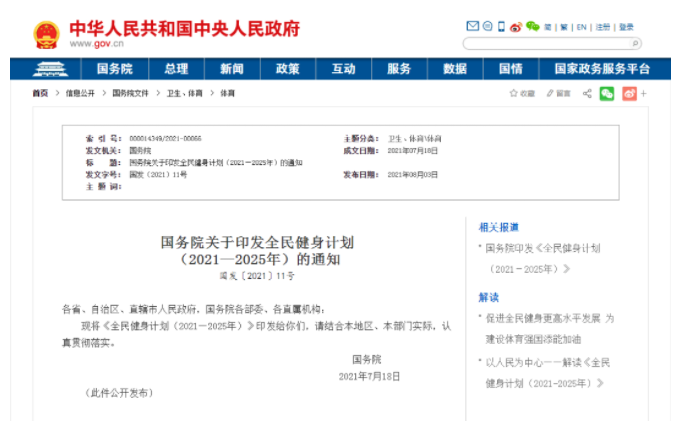The height and width of the screenshot is (427, 680).
Task: Share article via red Weibo button
Action: click(x=629, y=93)
